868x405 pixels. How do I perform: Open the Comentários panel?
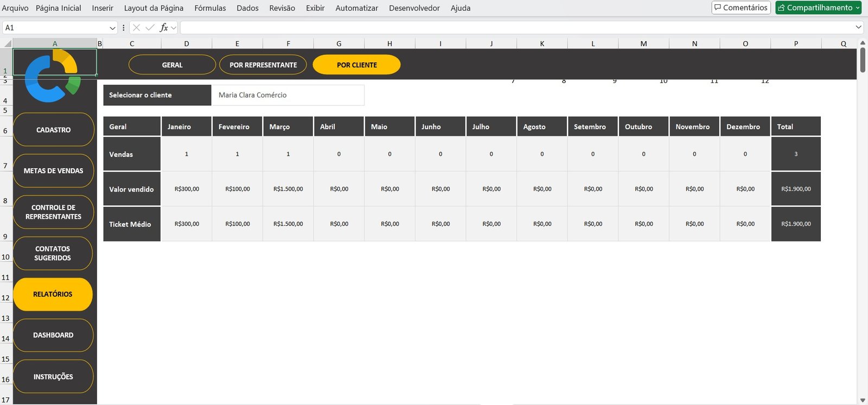pyautogui.click(x=741, y=8)
